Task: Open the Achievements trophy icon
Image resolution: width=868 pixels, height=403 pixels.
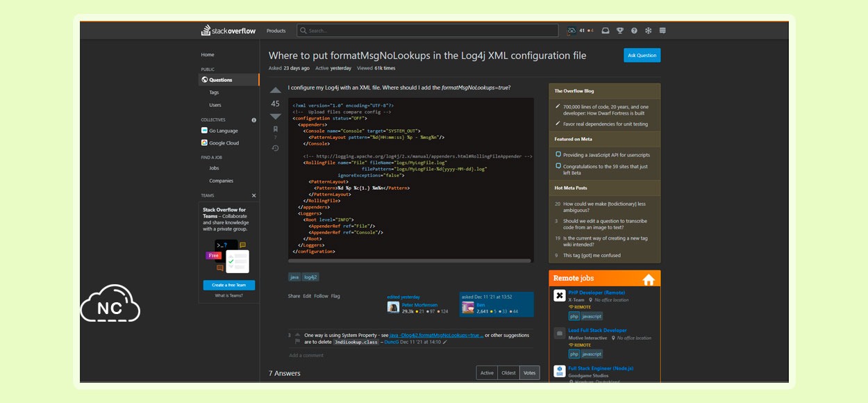Action: (x=620, y=31)
